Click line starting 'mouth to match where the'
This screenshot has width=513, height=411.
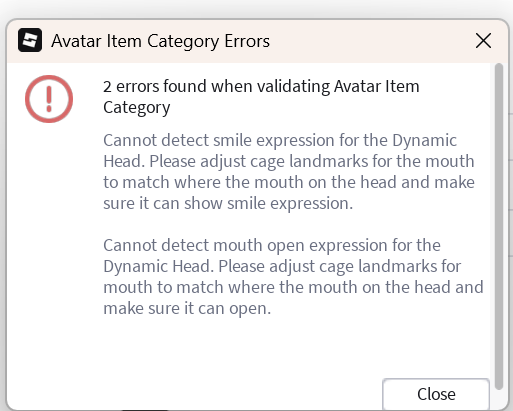pyautogui.click(x=293, y=287)
